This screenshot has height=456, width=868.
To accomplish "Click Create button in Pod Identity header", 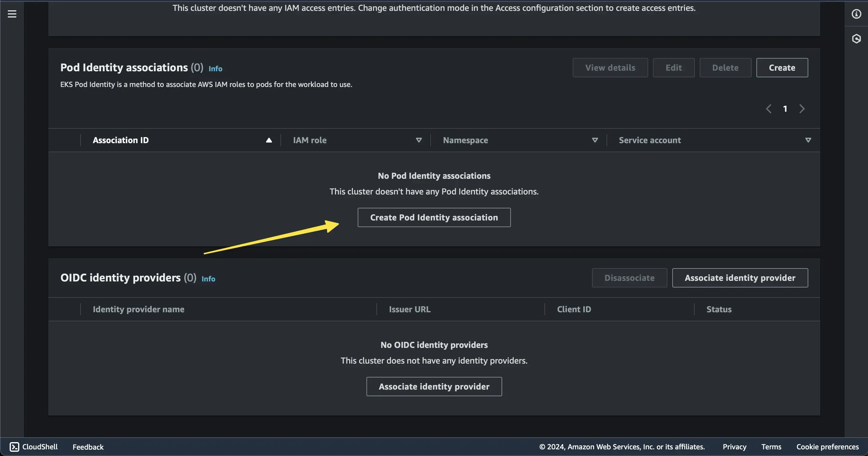I will 782,68.
